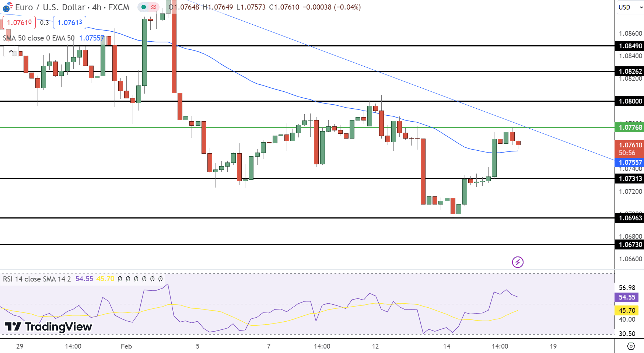The height and width of the screenshot is (353, 644).
Task: Click the 29 date marker on time axis
Action: pos(20,346)
